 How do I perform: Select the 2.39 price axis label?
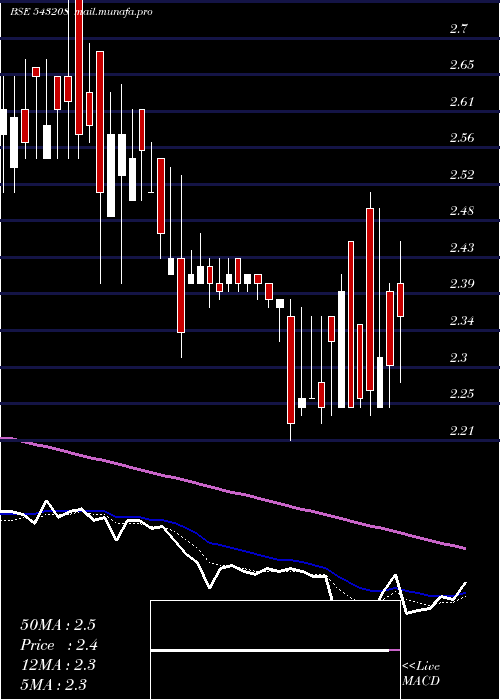(462, 284)
